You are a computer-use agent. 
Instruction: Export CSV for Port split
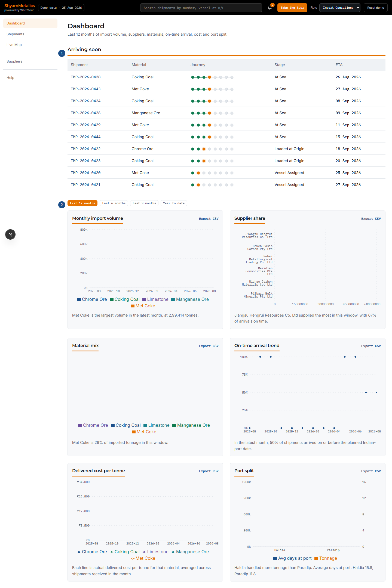(371, 471)
